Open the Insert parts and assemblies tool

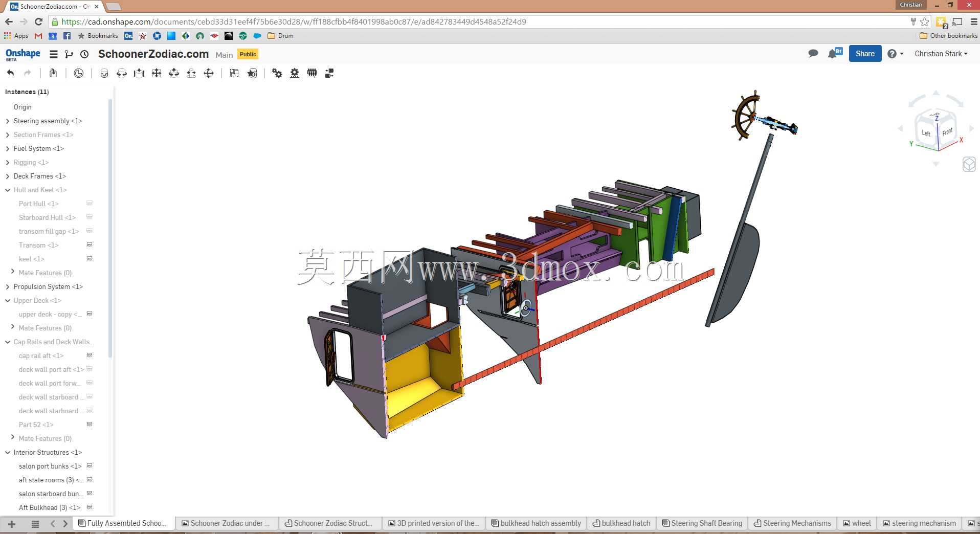click(53, 73)
